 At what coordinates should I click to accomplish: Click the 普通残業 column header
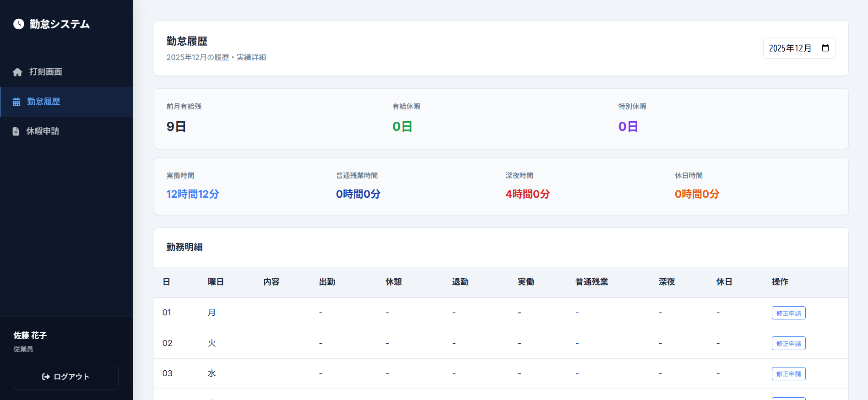(591, 282)
